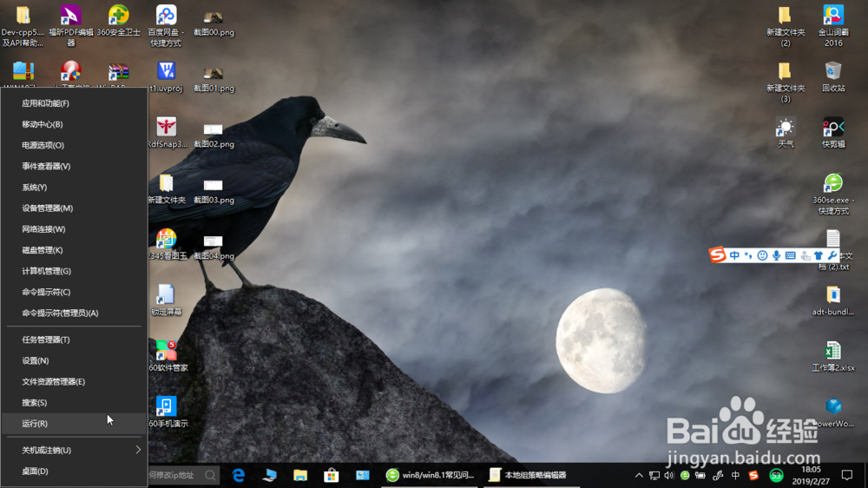Select the 截图03.png file icon
Image resolution: width=868 pixels, height=488 pixels.
click(x=214, y=190)
